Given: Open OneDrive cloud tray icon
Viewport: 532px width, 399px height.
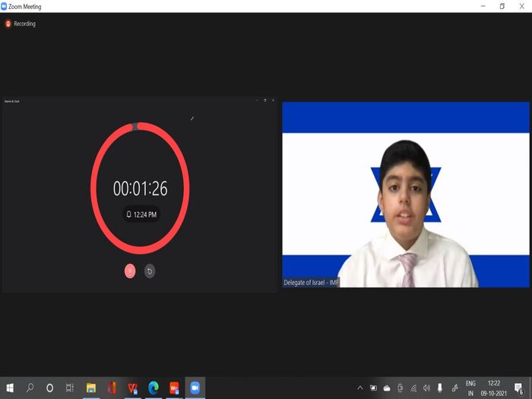Looking at the screenshot, I should (x=387, y=388).
